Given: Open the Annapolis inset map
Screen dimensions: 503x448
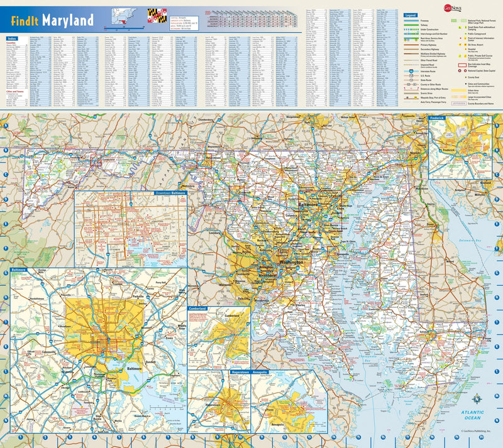Looking at the screenshot, I should click(x=289, y=402).
